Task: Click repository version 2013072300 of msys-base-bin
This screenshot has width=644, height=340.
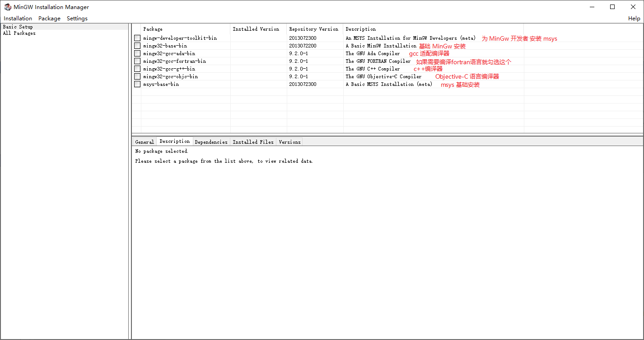Action: pyautogui.click(x=303, y=84)
